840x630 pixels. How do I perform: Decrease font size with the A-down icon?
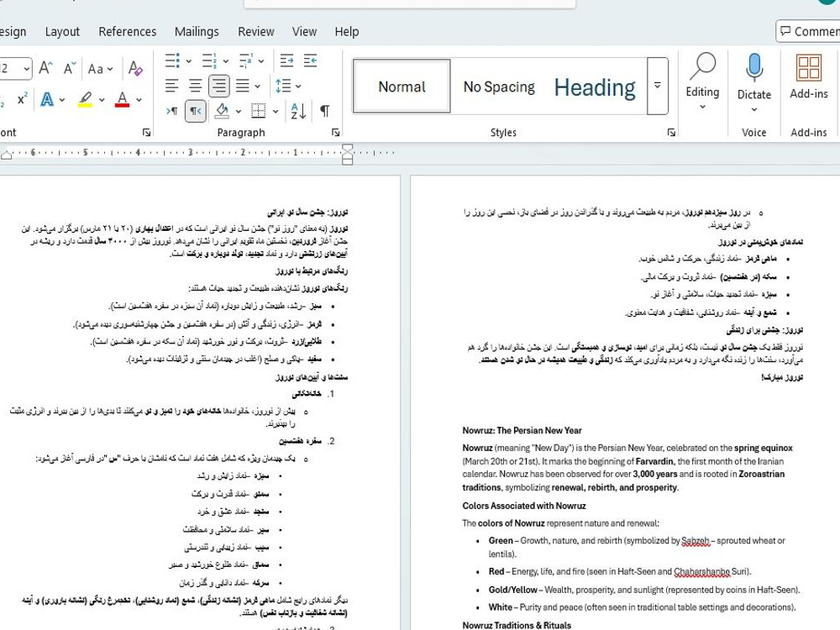pos(70,68)
